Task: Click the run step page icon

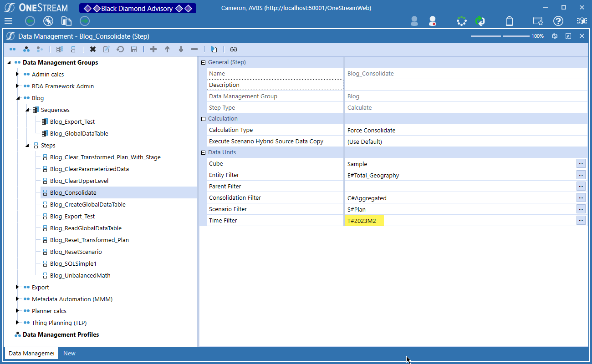Action: 214,49
